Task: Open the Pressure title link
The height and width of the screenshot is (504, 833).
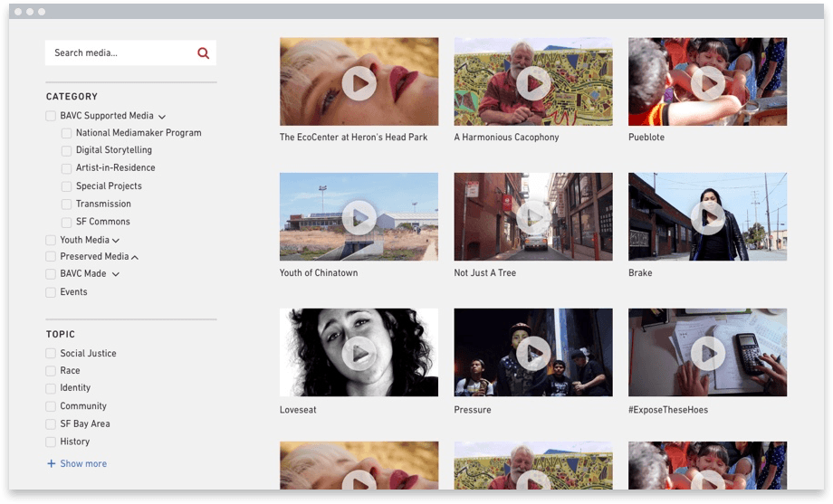Action: [x=473, y=410]
